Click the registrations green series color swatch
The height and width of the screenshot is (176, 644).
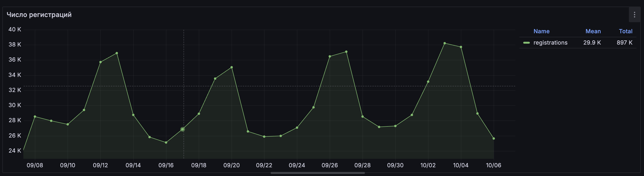pyautogui.click(x=526, y=43)
